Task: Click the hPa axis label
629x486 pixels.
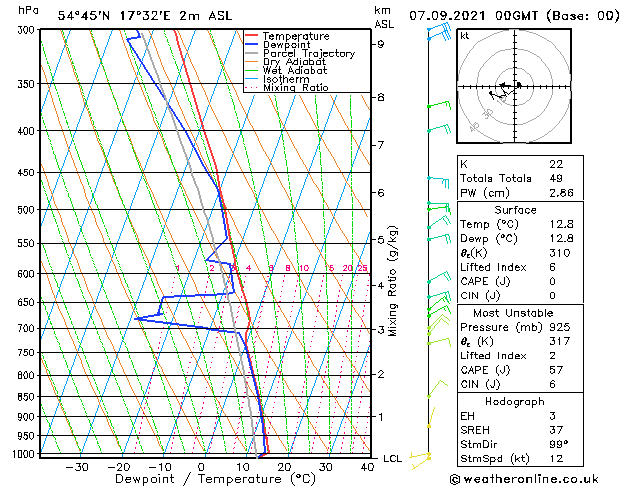Action: click(28, 10)
